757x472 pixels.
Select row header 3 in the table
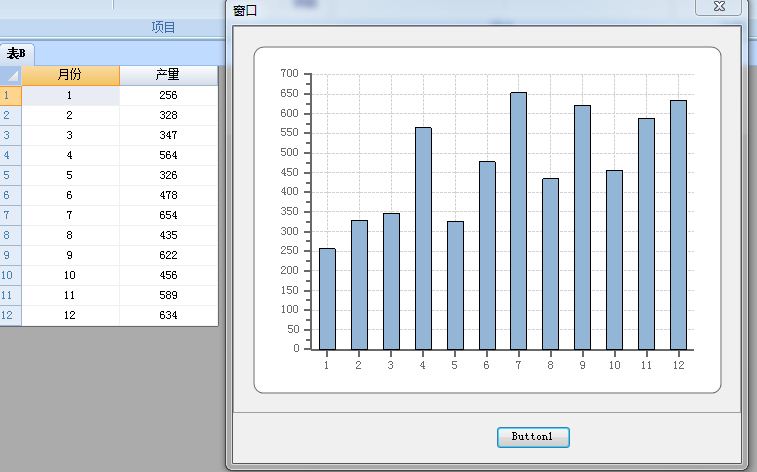click(11, 136)
